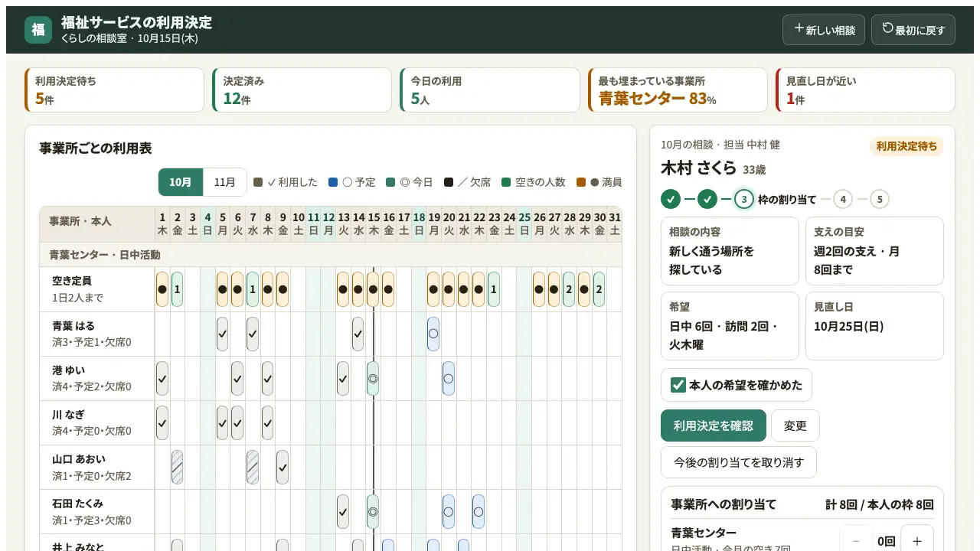Click the brown 満員 legend swatch
The width and height of the screenshot is (980, 551).
[x=581, y=182]
